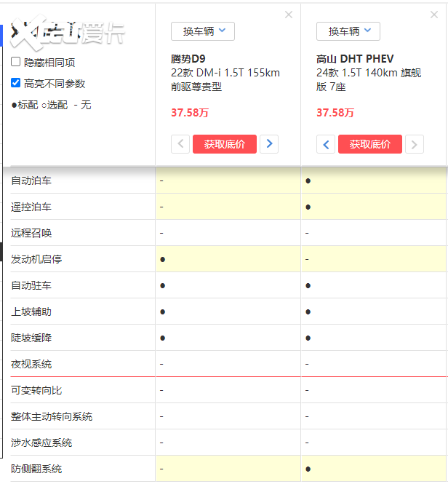Click 腾势D9 cell for 自动驻车
This screenshot has width=448, height=484.
[228, 285]
